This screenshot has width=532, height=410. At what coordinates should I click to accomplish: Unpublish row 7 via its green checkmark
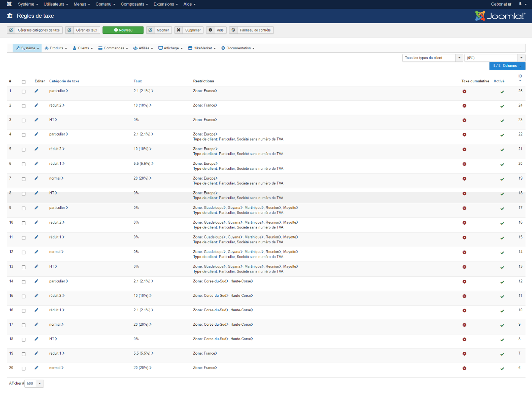[x=502, y=179]
